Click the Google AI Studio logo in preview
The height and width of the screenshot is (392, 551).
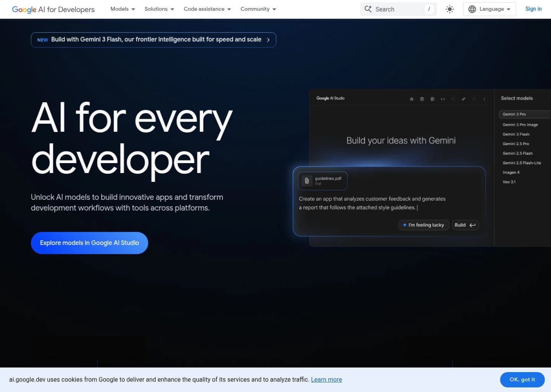pyautogui.click(x=330, y=98)
